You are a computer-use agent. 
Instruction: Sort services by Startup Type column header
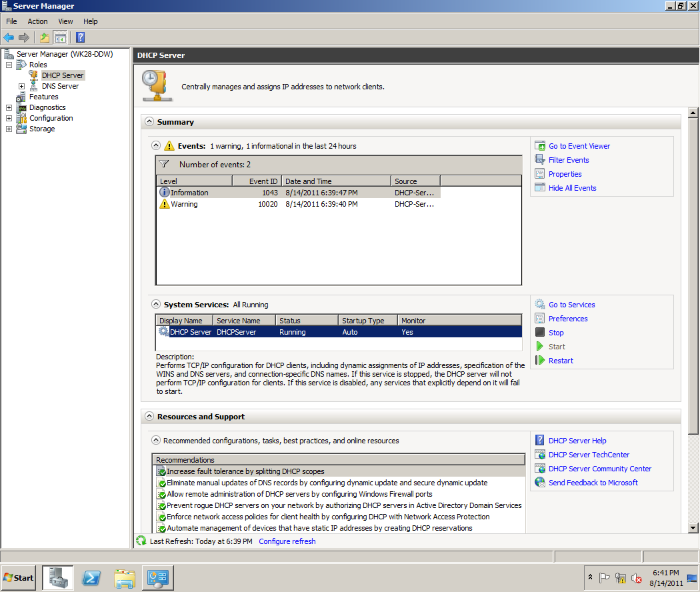pyautogui.click(x=368, y=320)
